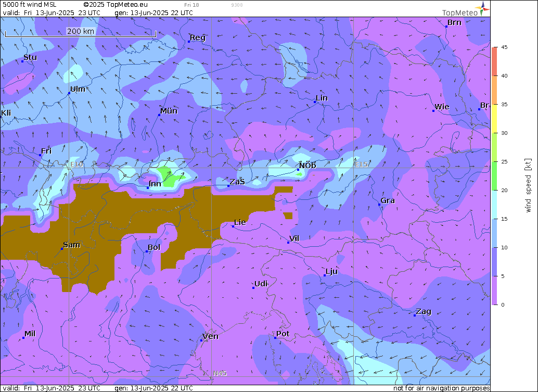Screen dimensions: 538x392
Task: Click the Zag city marker
Action: point(415,315)
